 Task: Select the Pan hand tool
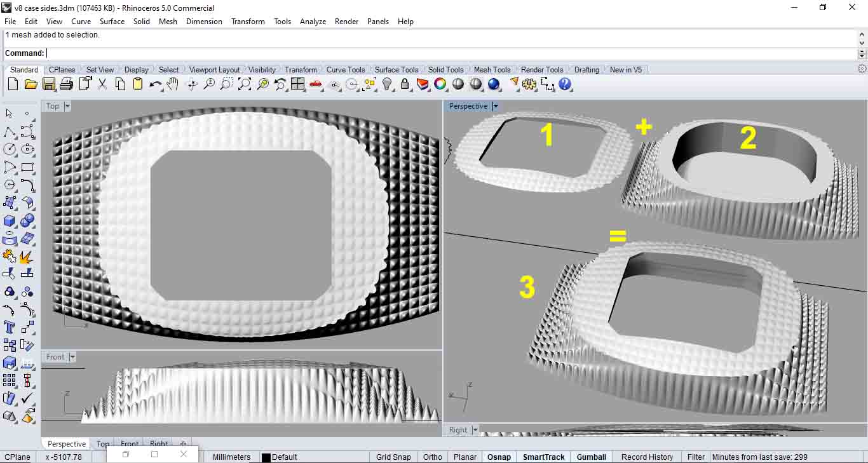pos(173,84)
